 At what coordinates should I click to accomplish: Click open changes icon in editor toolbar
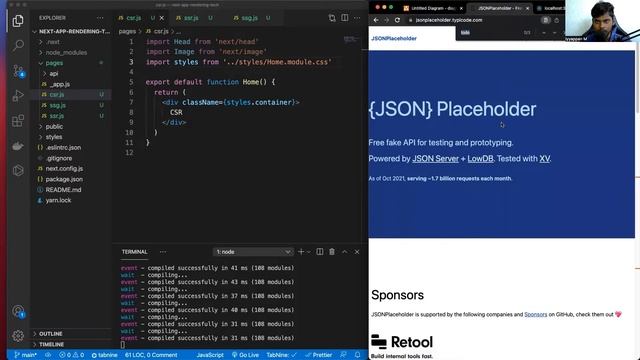[x=332, y=18]
